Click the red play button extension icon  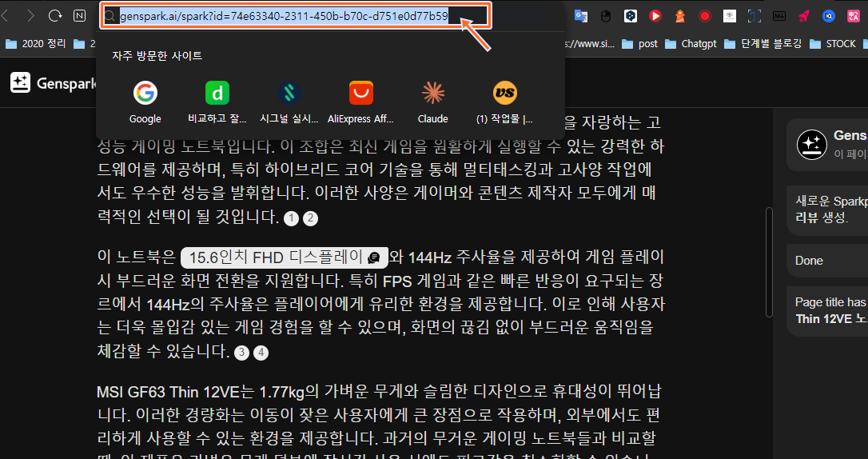point(655,16)
